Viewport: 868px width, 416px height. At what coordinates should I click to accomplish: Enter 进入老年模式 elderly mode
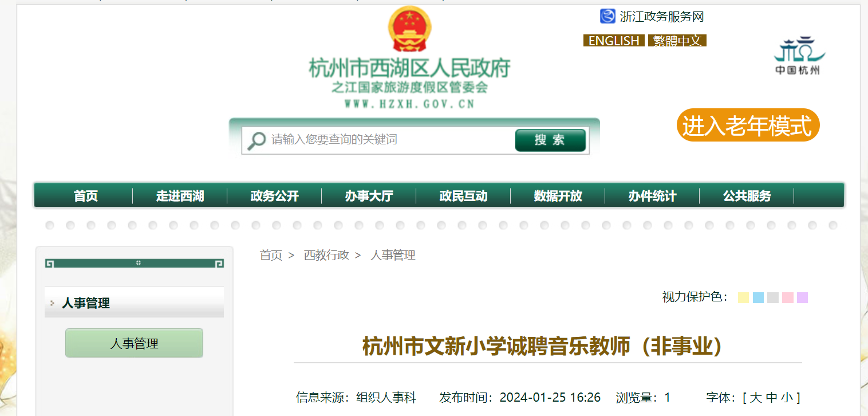tap(748, 125)
